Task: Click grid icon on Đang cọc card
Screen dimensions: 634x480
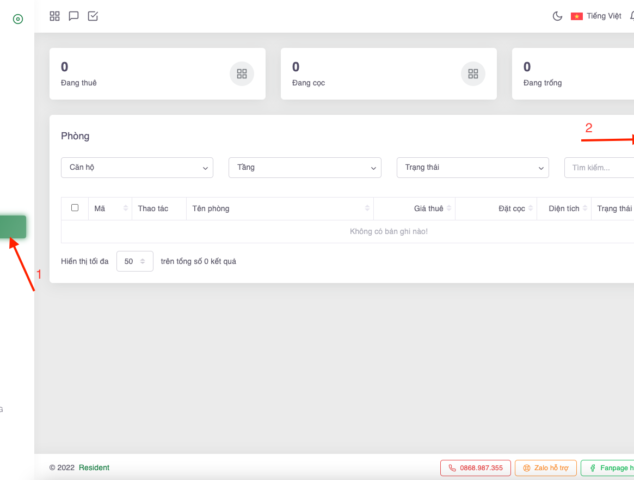Action: (x=472, y=73)
